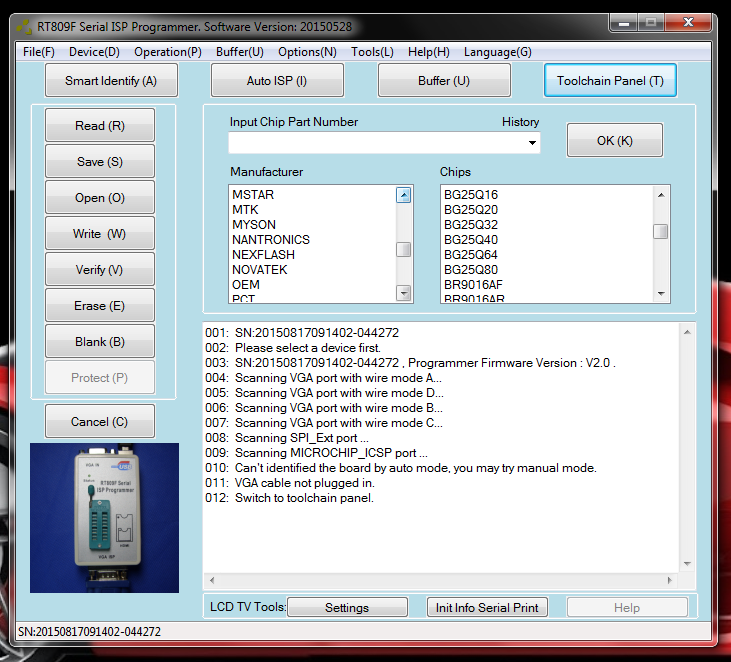Open LCD TV Tools Settings
This screenshot has height=662, width=731.
347,607
